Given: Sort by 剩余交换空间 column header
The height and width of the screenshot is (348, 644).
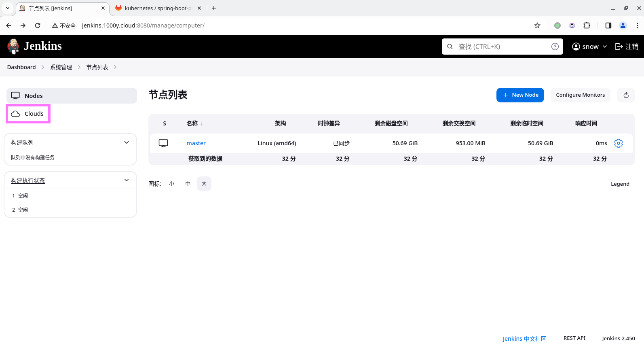Looking at the screenshot, I should (459, 123).
